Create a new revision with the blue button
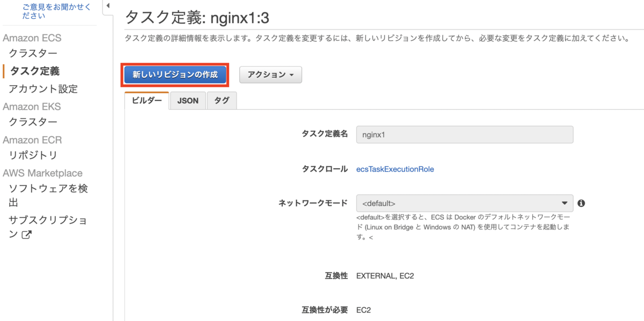 click(x=175, y=75)
